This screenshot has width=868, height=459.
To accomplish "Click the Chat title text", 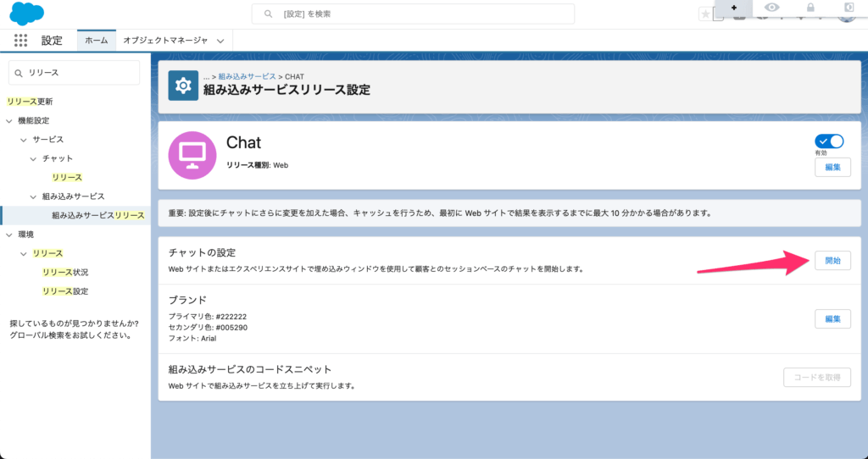I will pos(243,142).
